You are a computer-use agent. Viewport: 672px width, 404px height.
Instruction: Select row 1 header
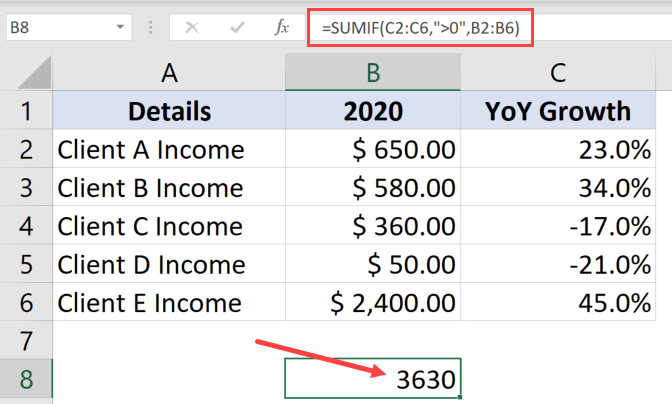point(26,111)
